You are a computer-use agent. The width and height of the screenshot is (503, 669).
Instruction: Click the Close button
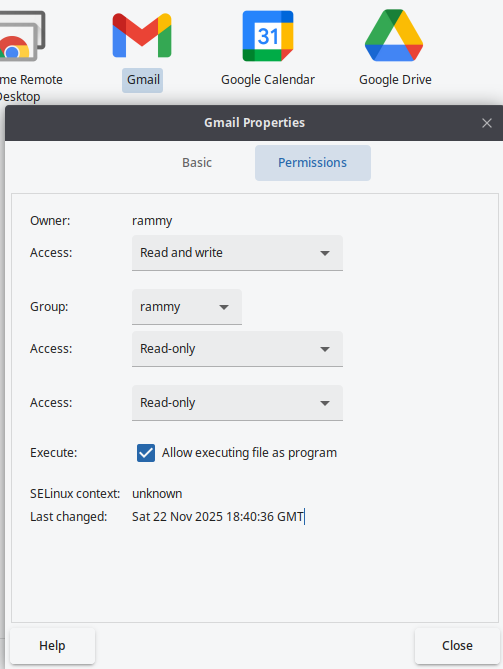tap(457, 646)
